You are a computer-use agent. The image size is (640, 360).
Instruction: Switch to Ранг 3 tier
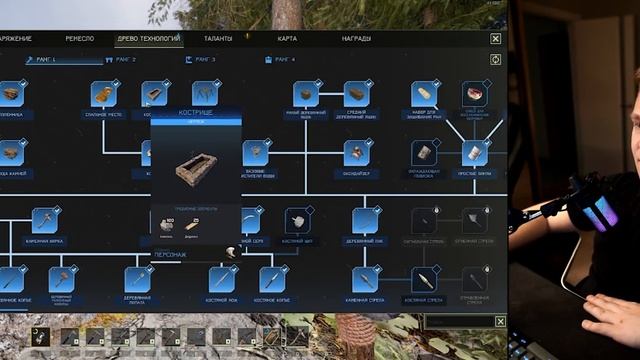200,60
